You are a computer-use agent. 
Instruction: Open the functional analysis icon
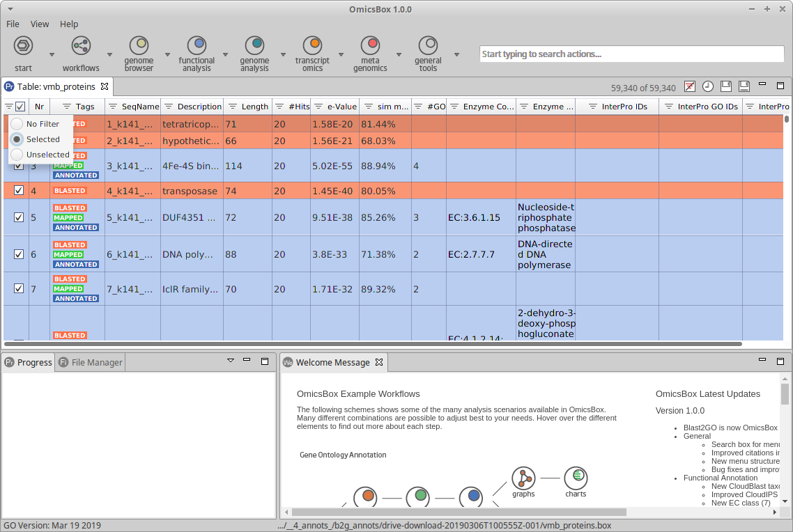pyautogui.click(x=197, y=46)
